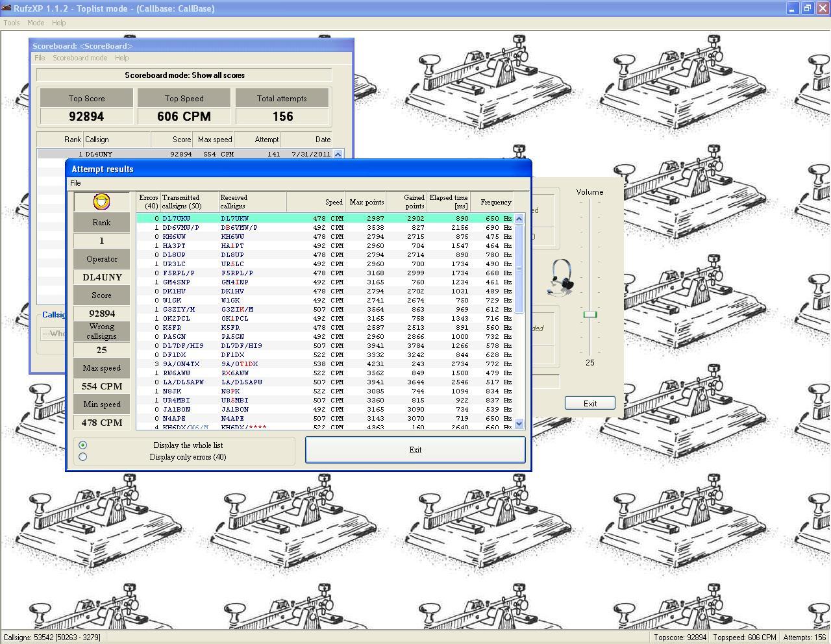Click Top Speed value 606 CPM
This screenshot has width=831, height=644.
184,116
